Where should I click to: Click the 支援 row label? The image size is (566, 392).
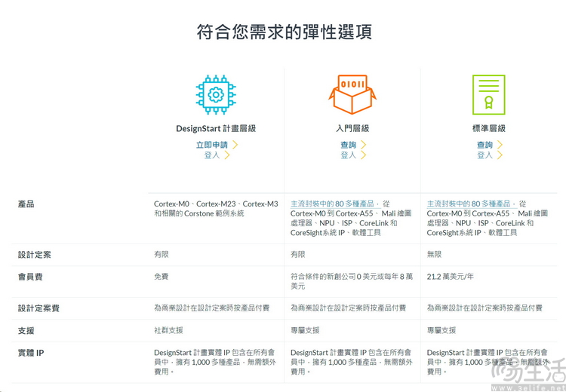click(x=26, y=331)
